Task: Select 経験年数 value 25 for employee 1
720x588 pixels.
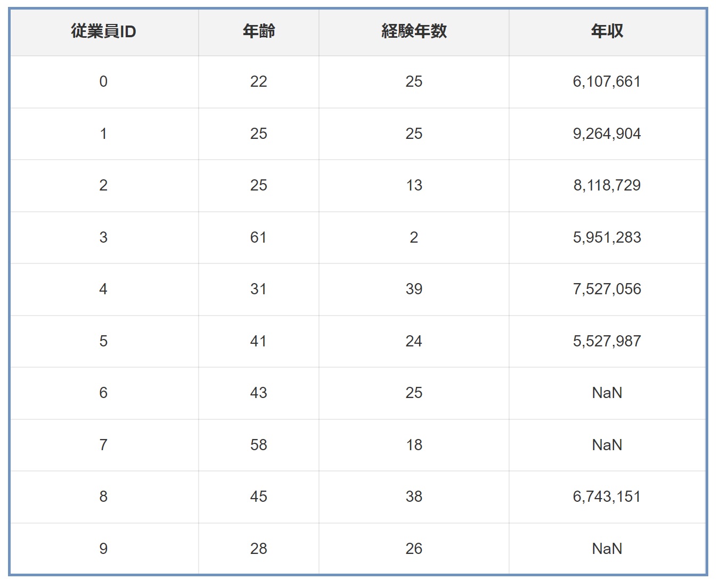Action: click(414, 134)
